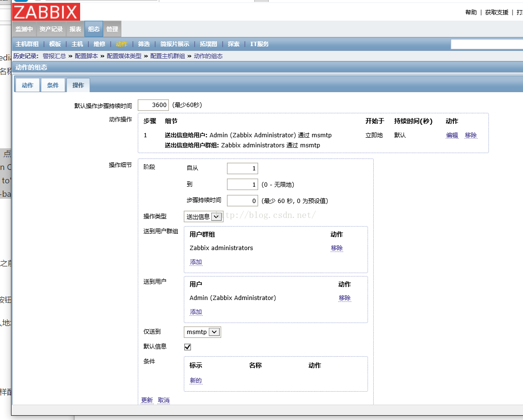Switch to the 动作 tab
This screenshot has width=523, height=420.
coord(27,85)
